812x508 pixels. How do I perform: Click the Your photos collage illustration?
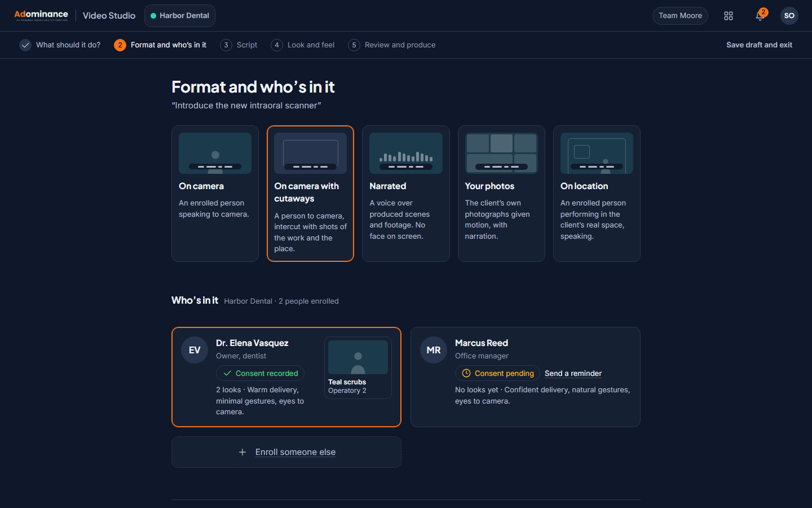tap(501, 153)
